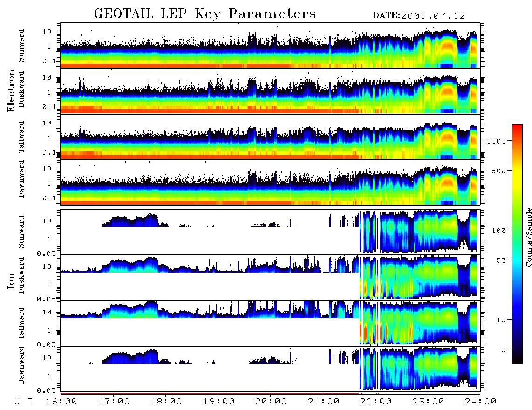Click the Electron Duskward spectrogram panel
Screen dimensions: 532x410
point(270,91)
